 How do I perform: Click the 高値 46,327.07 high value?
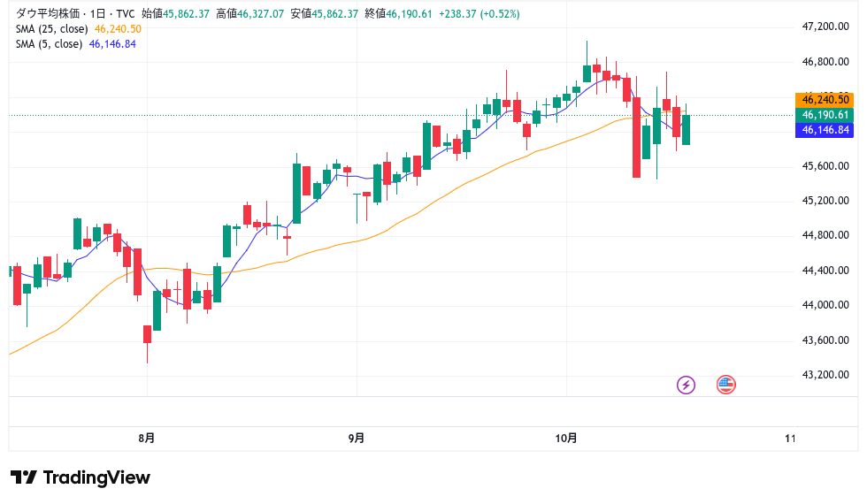[x=249, y=14]
